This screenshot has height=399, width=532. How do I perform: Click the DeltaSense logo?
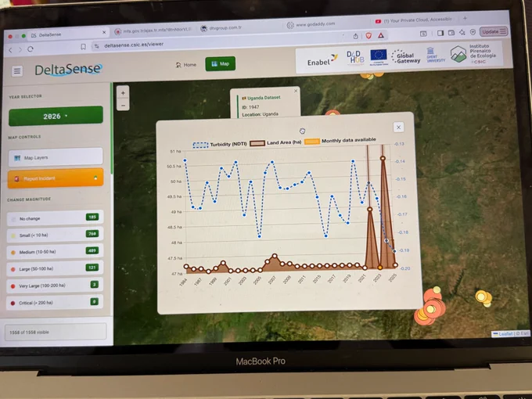point(68,70)
